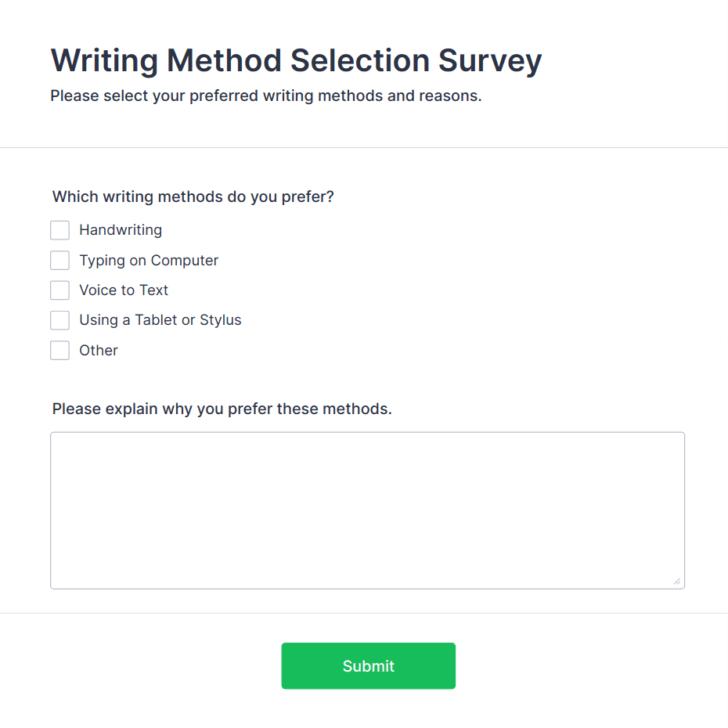Click the Voice to Text label
728x728 pixels.
click(x=123, y=290)
